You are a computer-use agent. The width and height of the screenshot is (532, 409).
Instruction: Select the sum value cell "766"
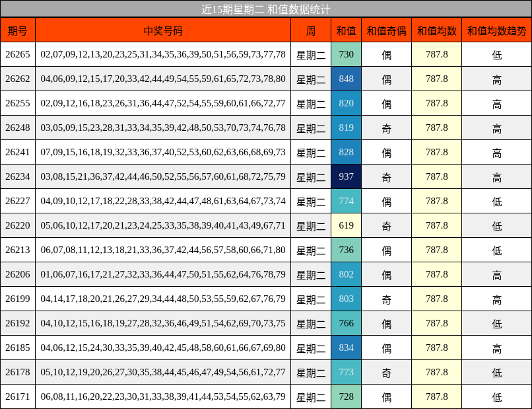(x=346, y=323)
